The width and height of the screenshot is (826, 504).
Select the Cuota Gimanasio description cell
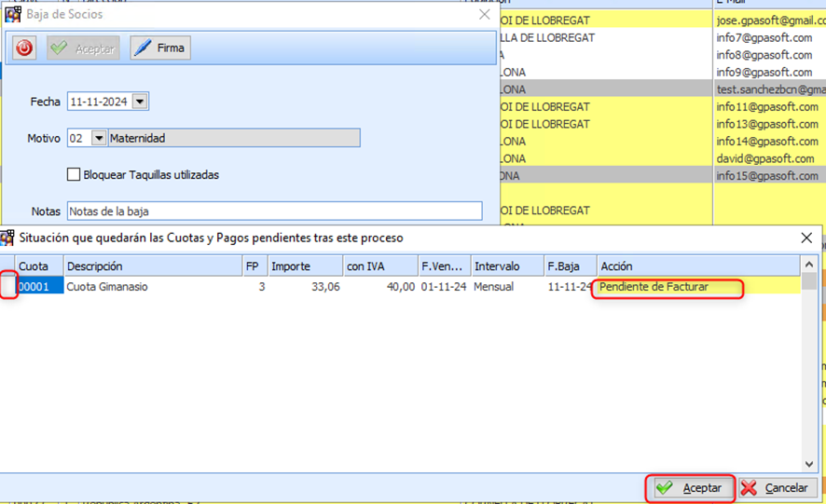(152, 287)
